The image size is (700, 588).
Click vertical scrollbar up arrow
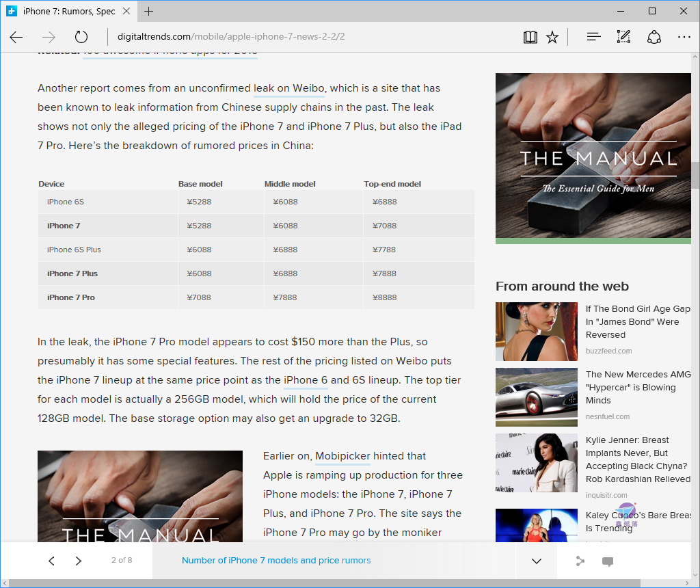[x=695, y=57]
